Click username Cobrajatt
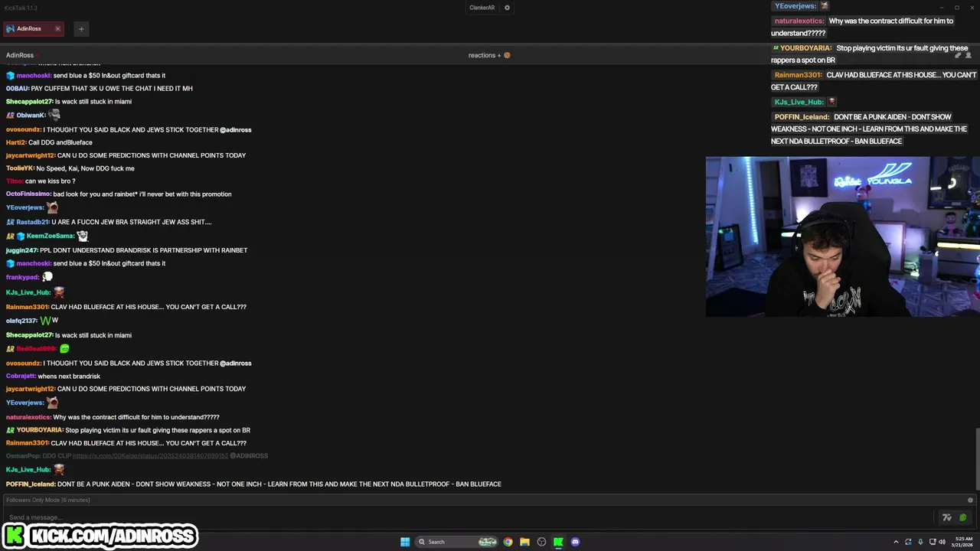 point(21,377)
